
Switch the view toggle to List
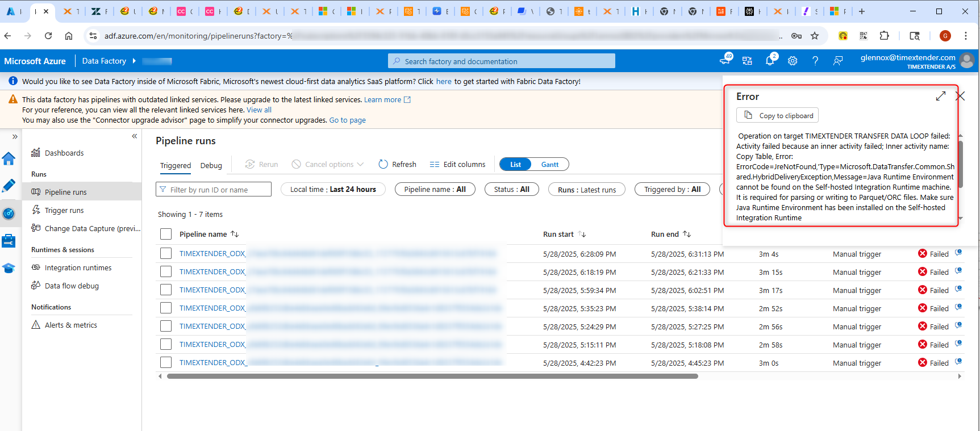coord(515,164)
